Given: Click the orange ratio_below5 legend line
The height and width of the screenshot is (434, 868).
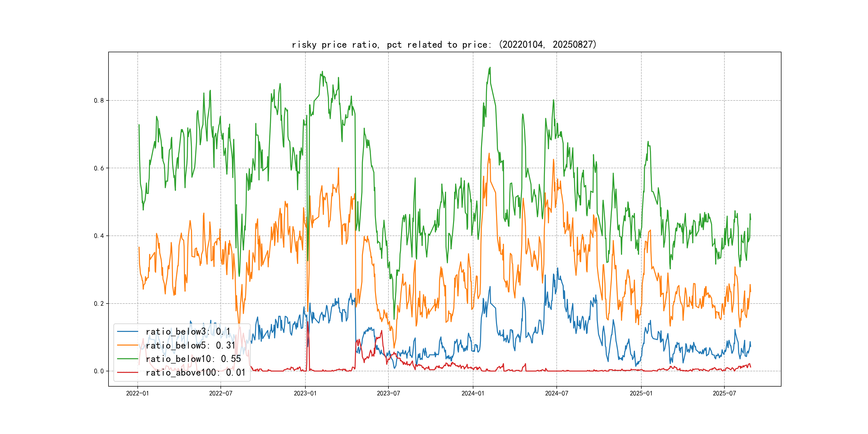Looking at the screenshot, I should pos(127,345).
